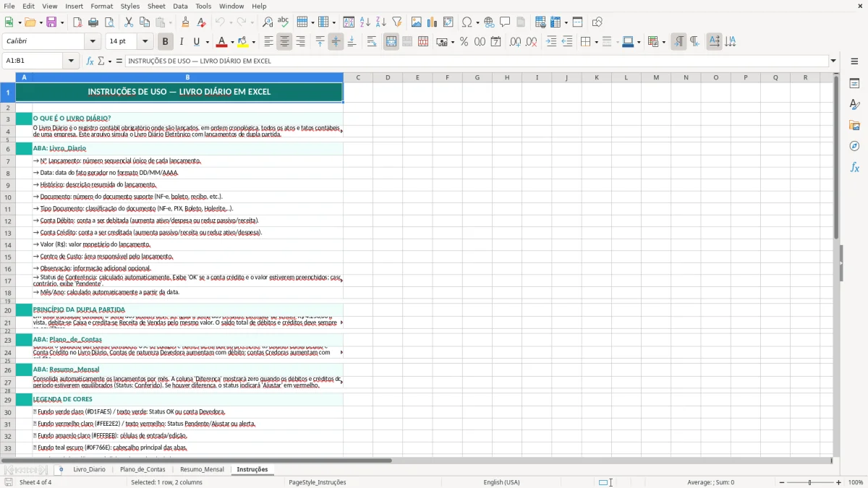This screenshot has height=488, width=868.
Task: Toggle Wrap Text
Action: coord(372,42)
